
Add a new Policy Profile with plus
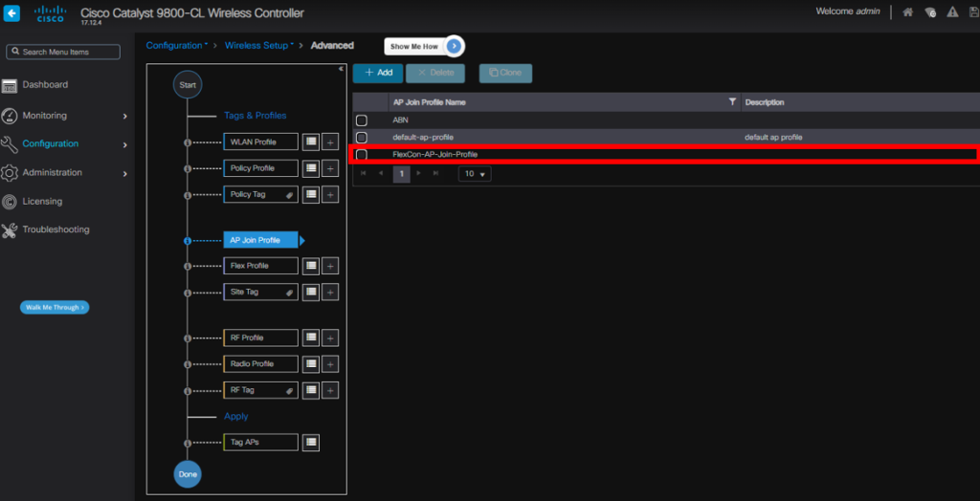330,168
